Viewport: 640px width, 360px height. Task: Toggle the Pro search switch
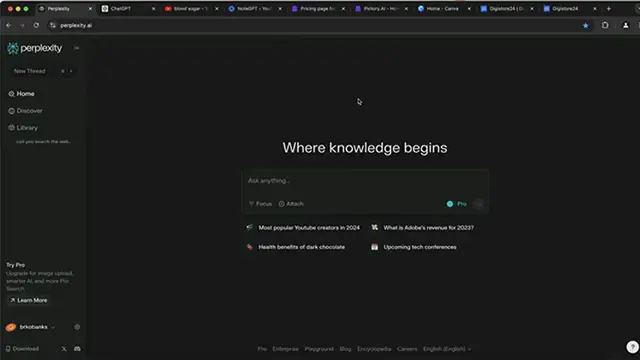coord(456,204)
